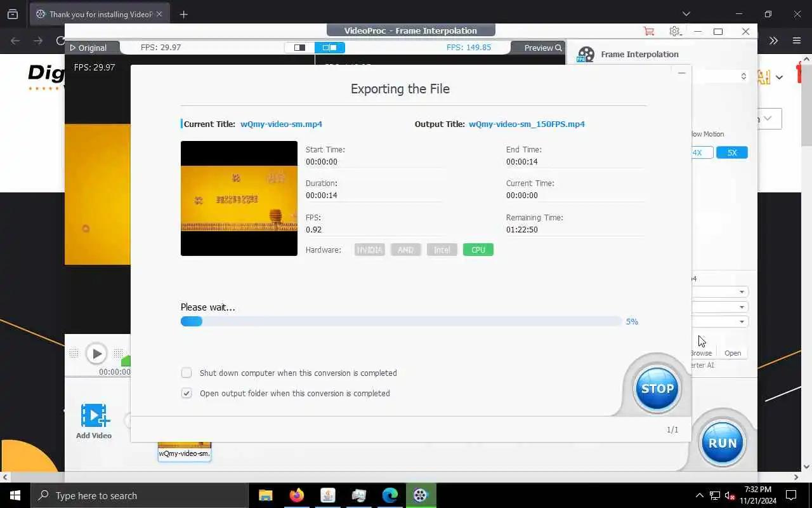Open browser hamburger menu
Image resolution: width=812 pixels, height=508 pixels.
coord(797,41)
